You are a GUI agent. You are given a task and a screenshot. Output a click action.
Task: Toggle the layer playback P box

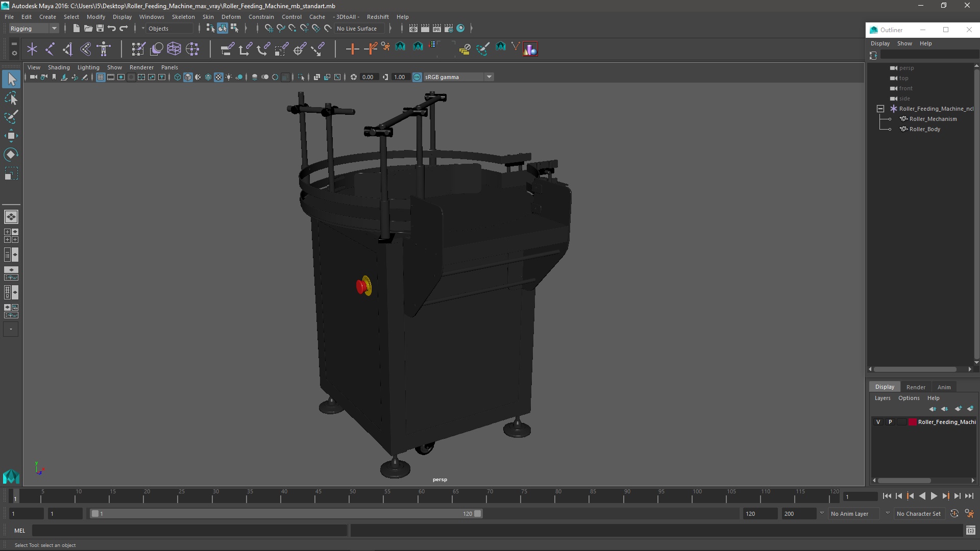[890, 422]
